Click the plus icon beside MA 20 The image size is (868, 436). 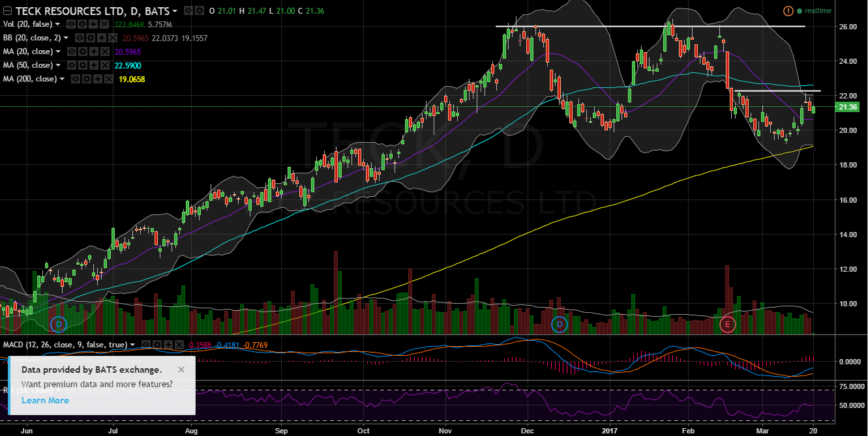coord(95,51)
